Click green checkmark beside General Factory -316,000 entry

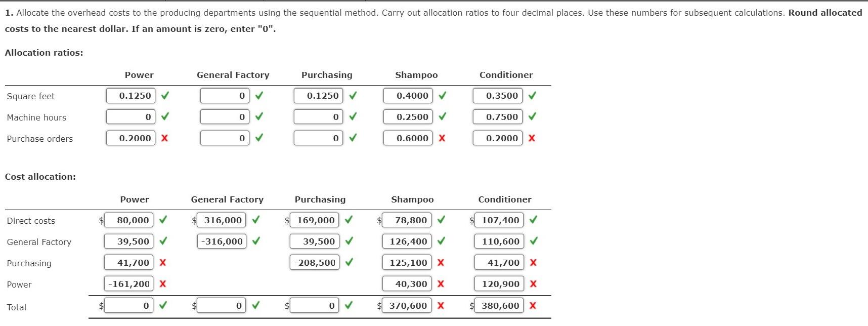[x=255, y=241]
